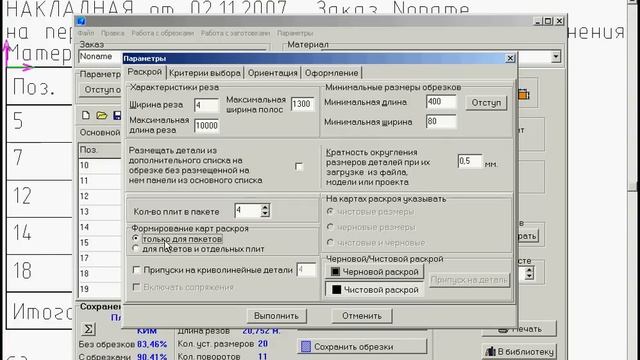Open the Файл menu

click(86, 33)
